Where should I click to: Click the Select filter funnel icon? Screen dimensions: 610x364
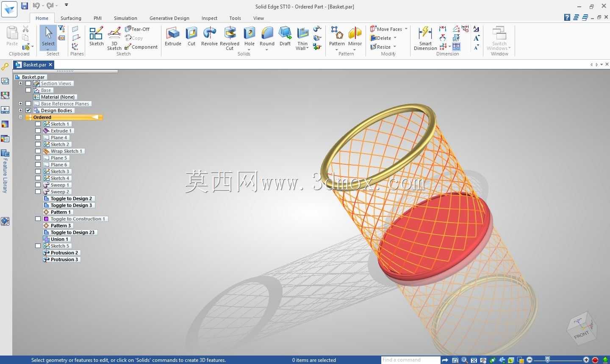[x=61, y=29]
